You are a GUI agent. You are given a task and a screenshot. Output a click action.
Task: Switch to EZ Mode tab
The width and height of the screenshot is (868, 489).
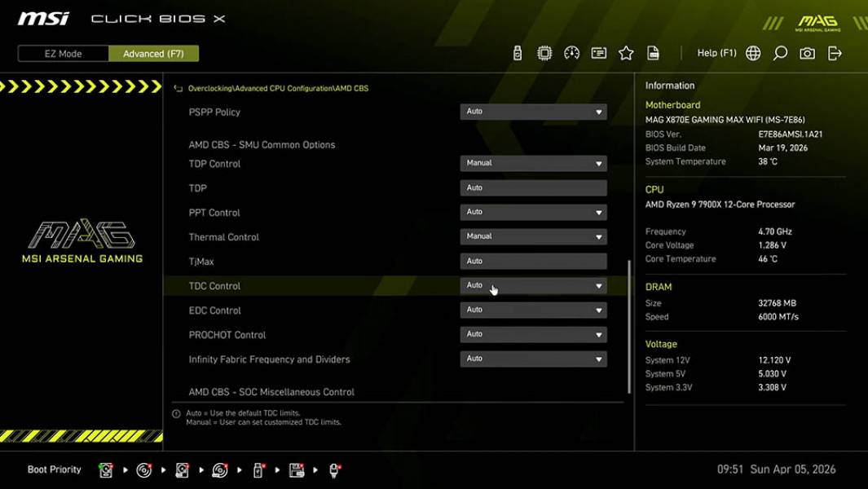click(61, 53)
